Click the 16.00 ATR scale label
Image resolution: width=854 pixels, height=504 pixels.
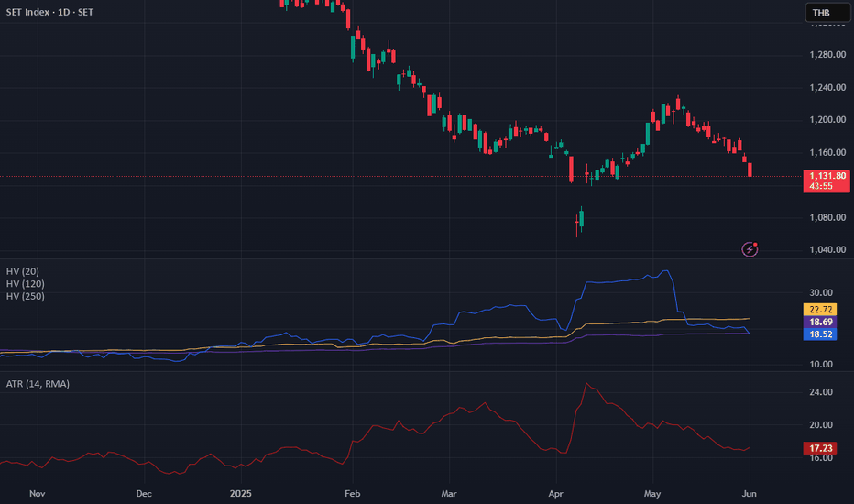click(821, 458)
